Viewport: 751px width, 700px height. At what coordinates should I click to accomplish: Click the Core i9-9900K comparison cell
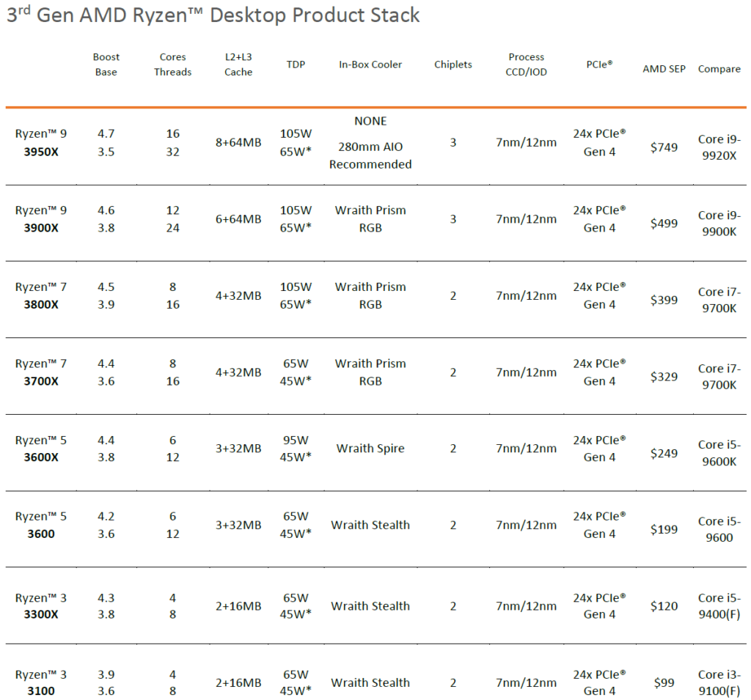click(719, 224)
